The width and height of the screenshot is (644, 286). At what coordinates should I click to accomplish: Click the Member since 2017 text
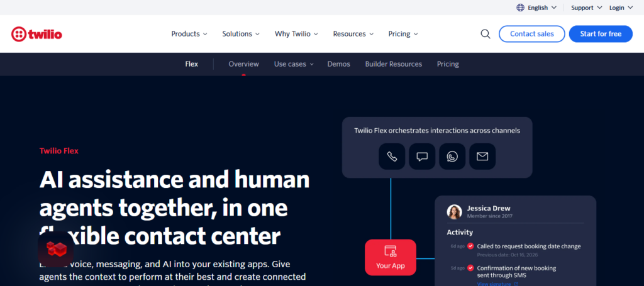489,216
